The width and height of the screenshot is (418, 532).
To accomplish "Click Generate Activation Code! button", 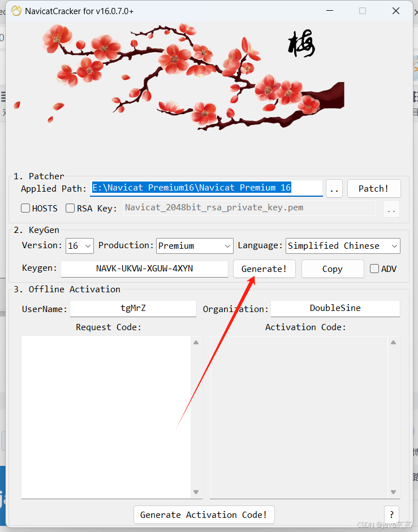I will [204, 515].
